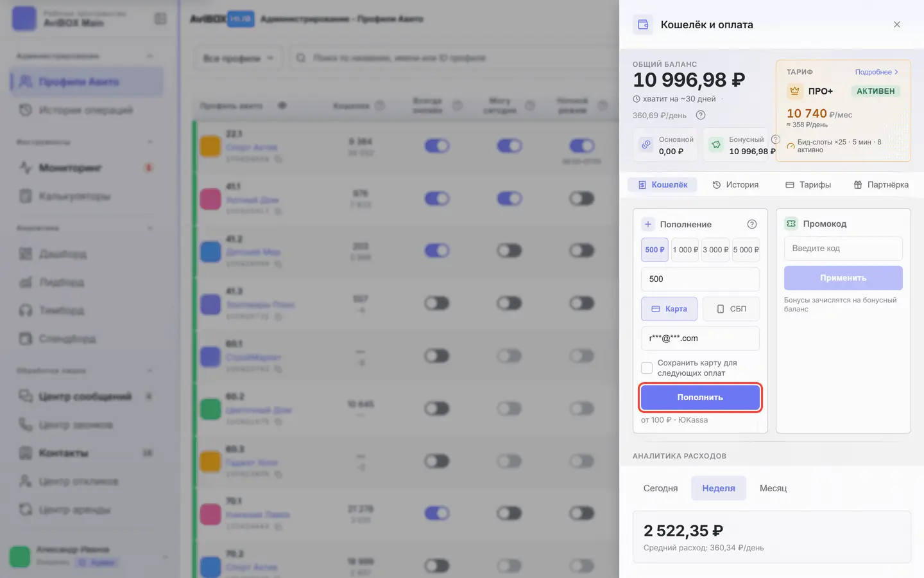Collapse the Обработка лидов sidebar section
Viewport: 924px width, 578px height.
pos(150,371)
